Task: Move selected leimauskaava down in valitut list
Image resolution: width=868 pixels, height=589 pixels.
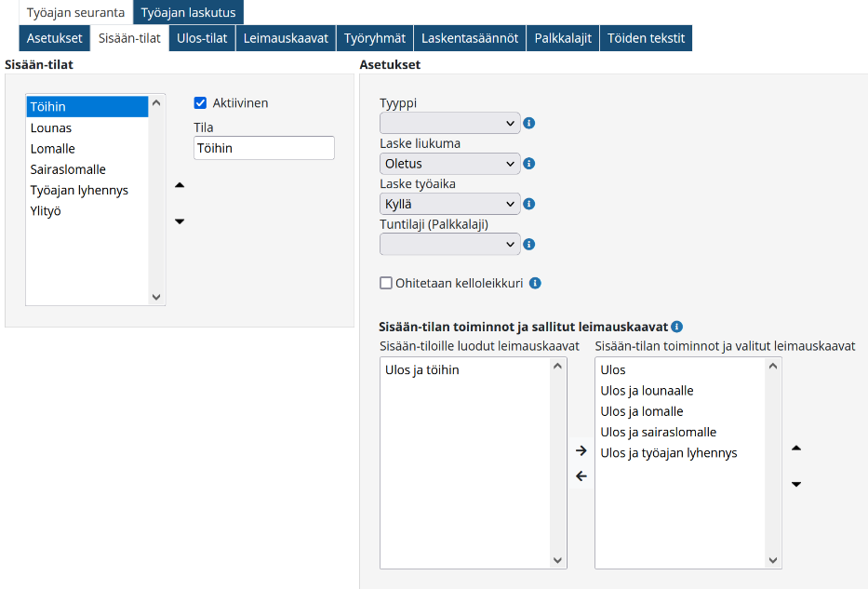Action: click(x=796, y=484)
